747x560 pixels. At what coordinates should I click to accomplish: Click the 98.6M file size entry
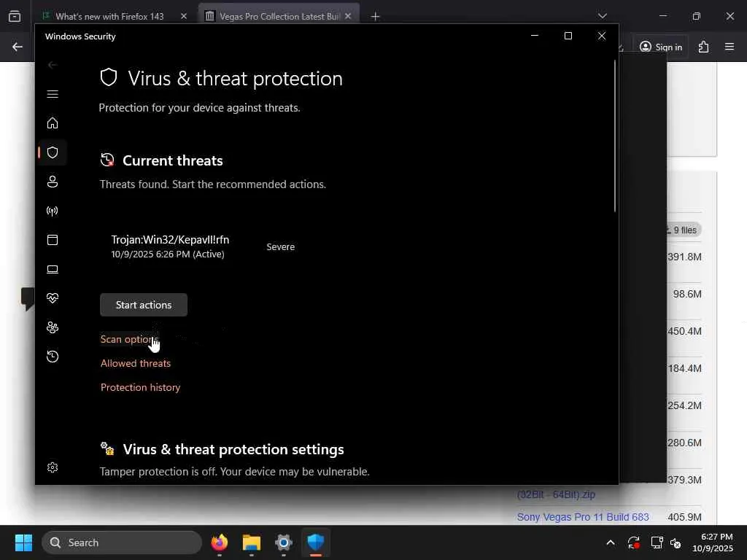687,295
